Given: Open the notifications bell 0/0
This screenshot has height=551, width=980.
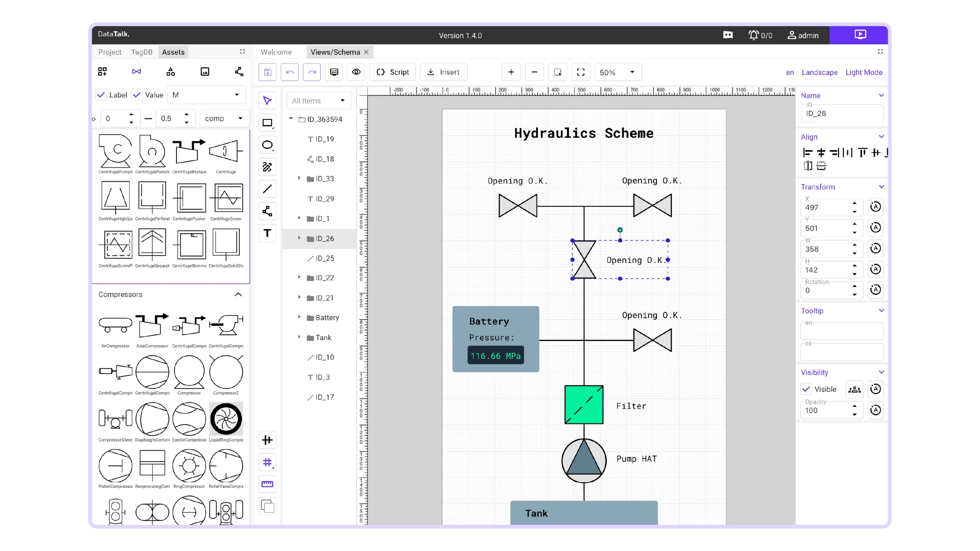Looking at the screenshot, I should (x=760, y=35).
